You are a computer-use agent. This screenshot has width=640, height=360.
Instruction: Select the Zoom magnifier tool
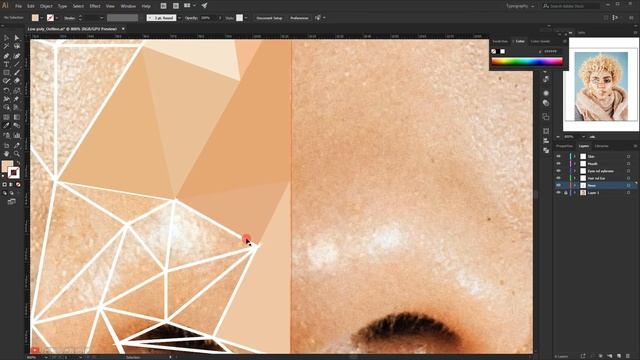click(17, 153)
